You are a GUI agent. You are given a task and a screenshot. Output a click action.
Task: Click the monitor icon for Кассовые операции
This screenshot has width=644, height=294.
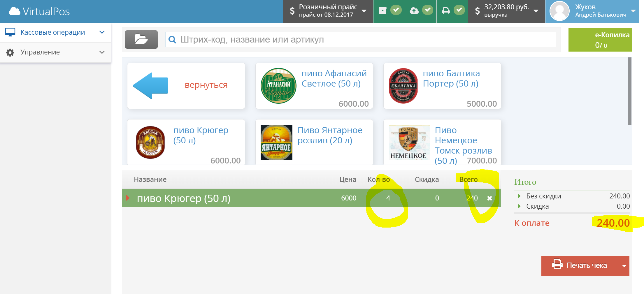coord(10,32)
